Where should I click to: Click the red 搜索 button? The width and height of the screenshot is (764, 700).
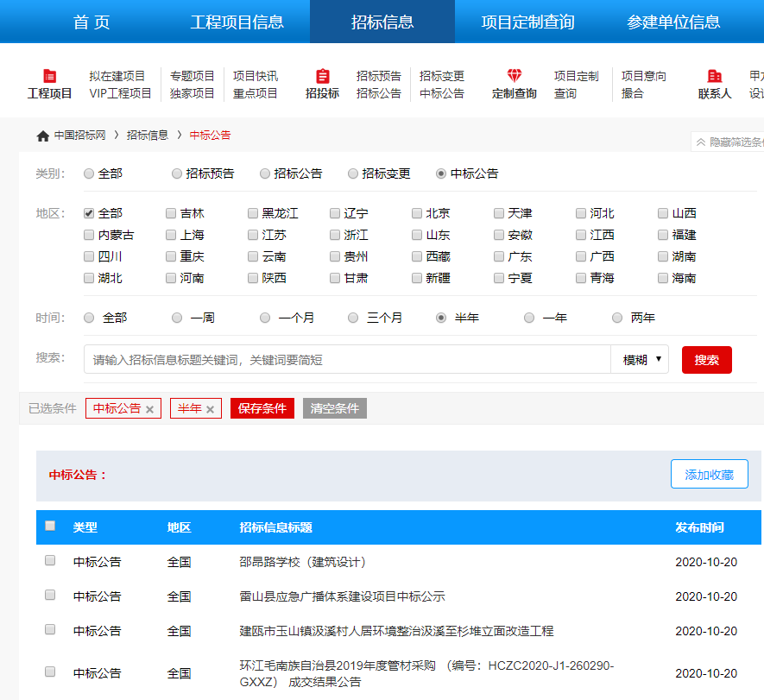706,360
